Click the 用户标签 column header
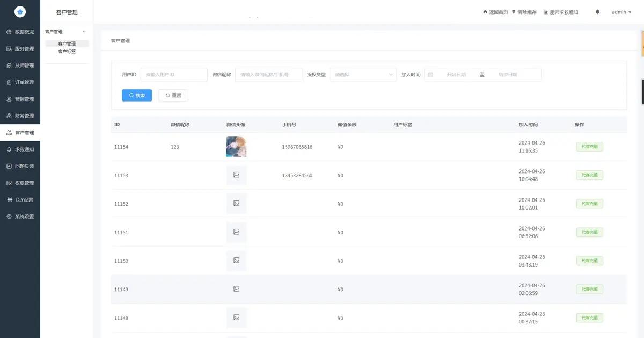This screenshot has width=644, height=338. point(402,125)
